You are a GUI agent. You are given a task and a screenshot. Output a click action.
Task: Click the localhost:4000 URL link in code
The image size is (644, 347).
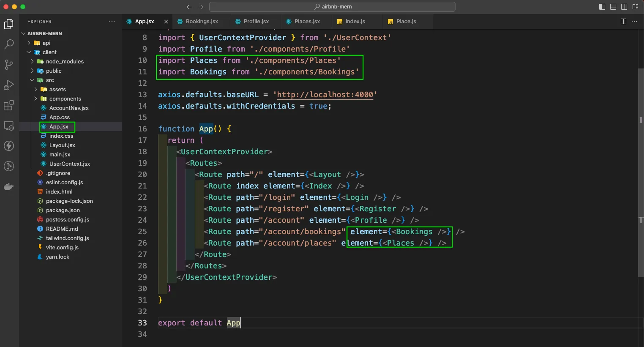pyautogui.click(x=325, y=95)
